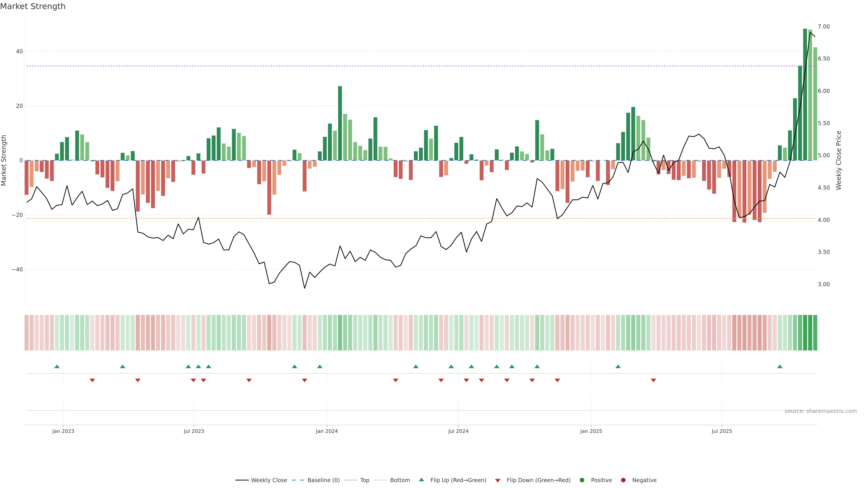Click the darkest green heatmap cell at the far right
The width and height of the screenshot is (868, 488).
(805, 333)
